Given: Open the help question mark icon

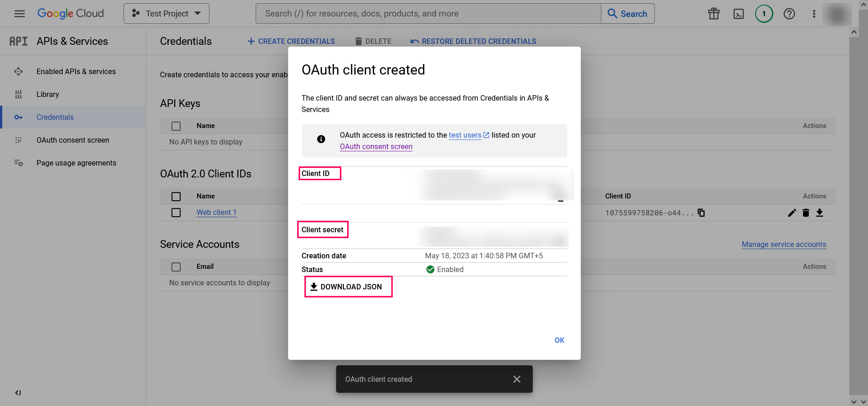Looking at the screenshot, I should (x=789, y=14).
